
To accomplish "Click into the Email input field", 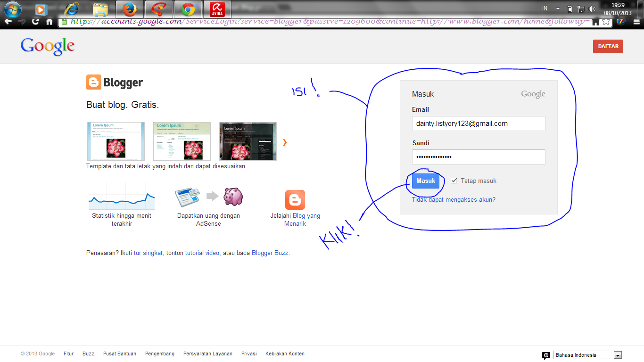I will 479,123.
